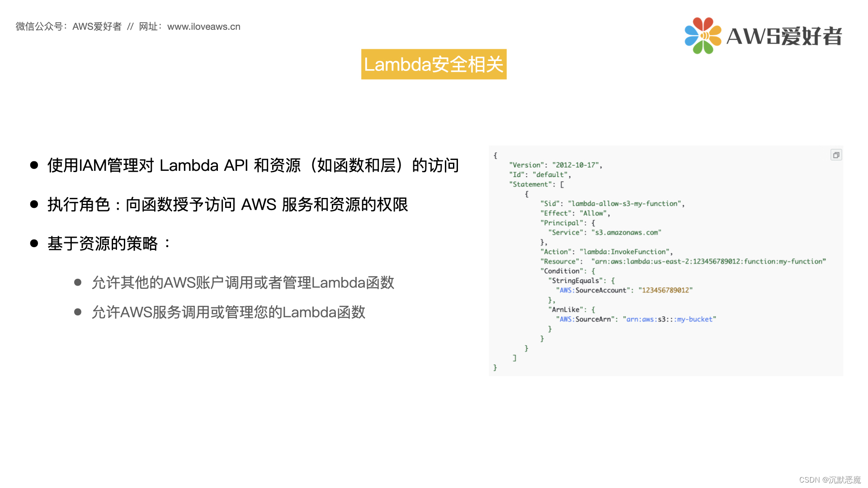Screen dimensions: 868x488
Task: Click the "Statement": [ code line
Action: [536, 184]
